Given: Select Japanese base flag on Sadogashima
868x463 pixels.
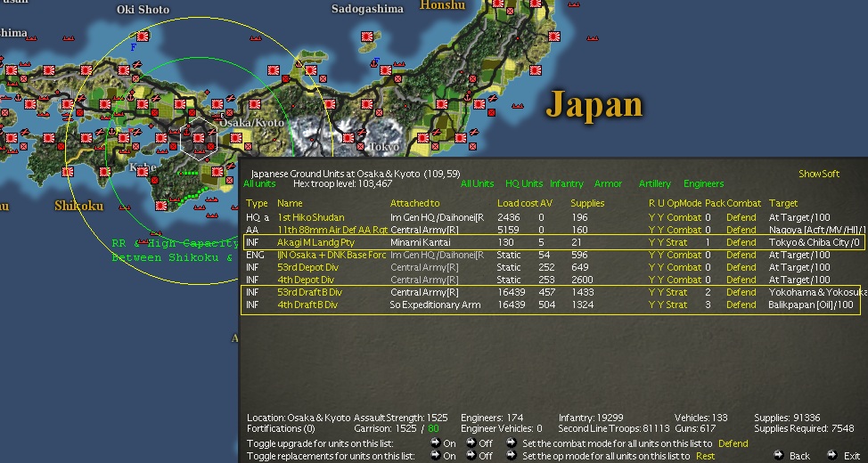Looking at the screenshot, I should 366,37.
